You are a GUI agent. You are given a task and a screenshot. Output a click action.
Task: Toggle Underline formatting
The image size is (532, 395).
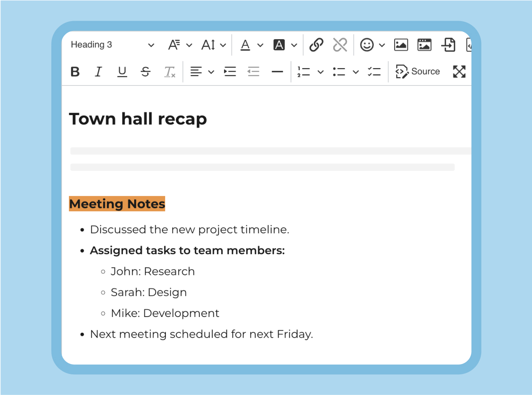pos(122,72)
